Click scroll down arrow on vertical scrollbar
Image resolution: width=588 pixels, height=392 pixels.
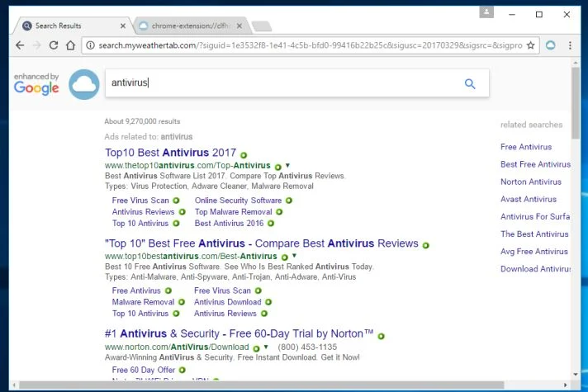point(576,374)
